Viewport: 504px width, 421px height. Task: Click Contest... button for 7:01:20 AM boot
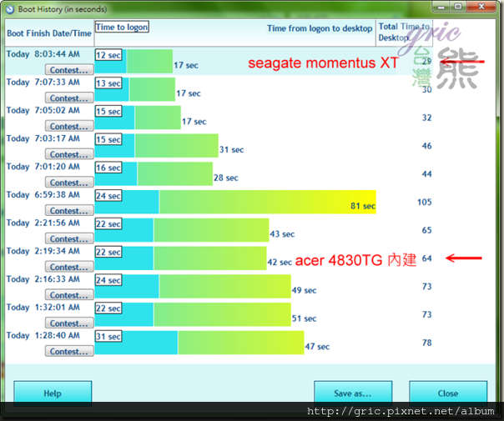click(69, 183)
